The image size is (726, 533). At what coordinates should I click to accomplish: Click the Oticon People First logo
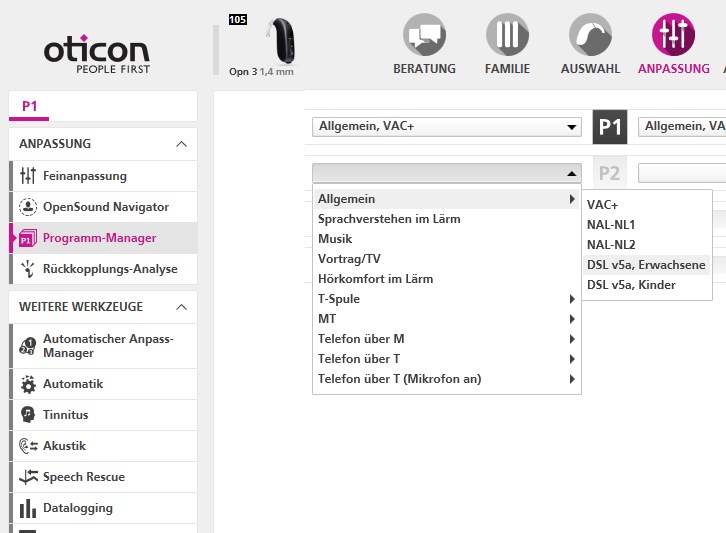(x=97, y=54)
